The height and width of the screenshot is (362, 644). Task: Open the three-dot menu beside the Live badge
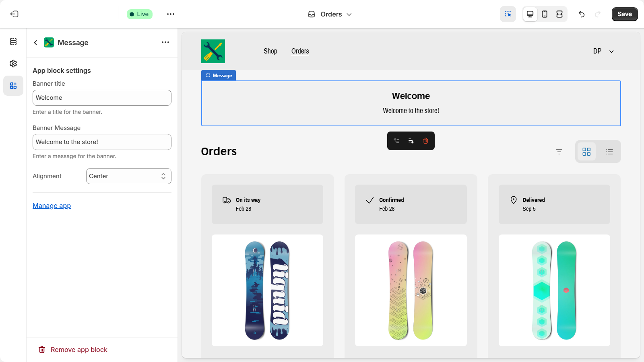tap(170, 14)
